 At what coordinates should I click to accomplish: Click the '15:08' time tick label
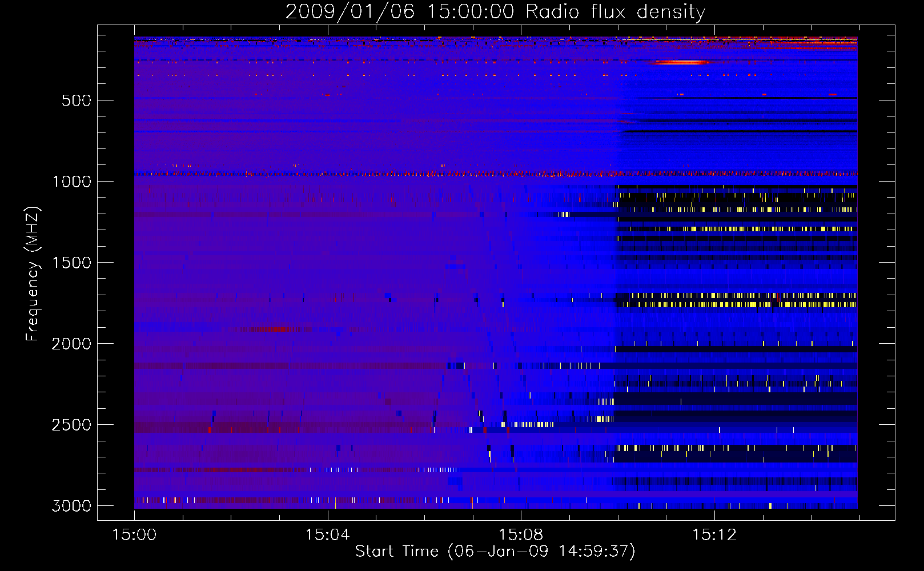click(x=521, y=535)
